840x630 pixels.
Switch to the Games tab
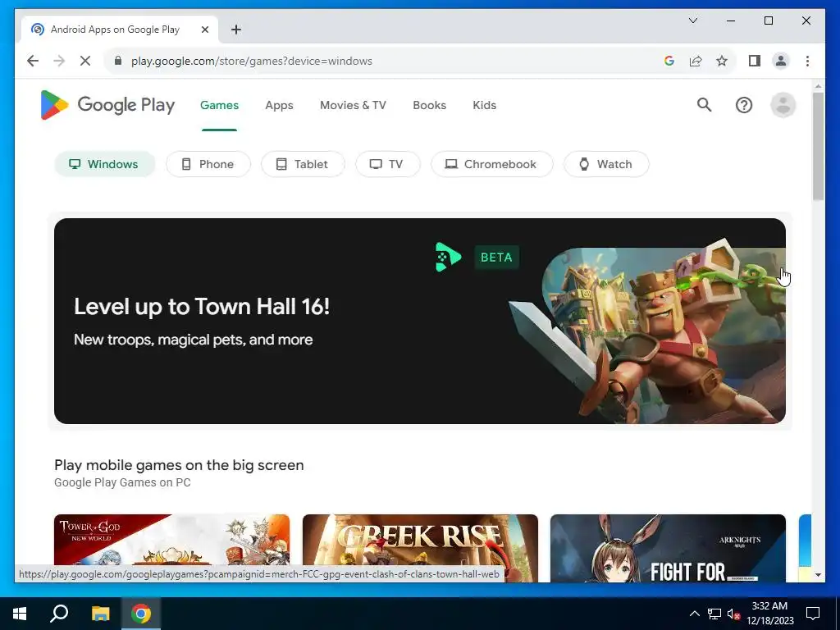click(x=219, y=105)
